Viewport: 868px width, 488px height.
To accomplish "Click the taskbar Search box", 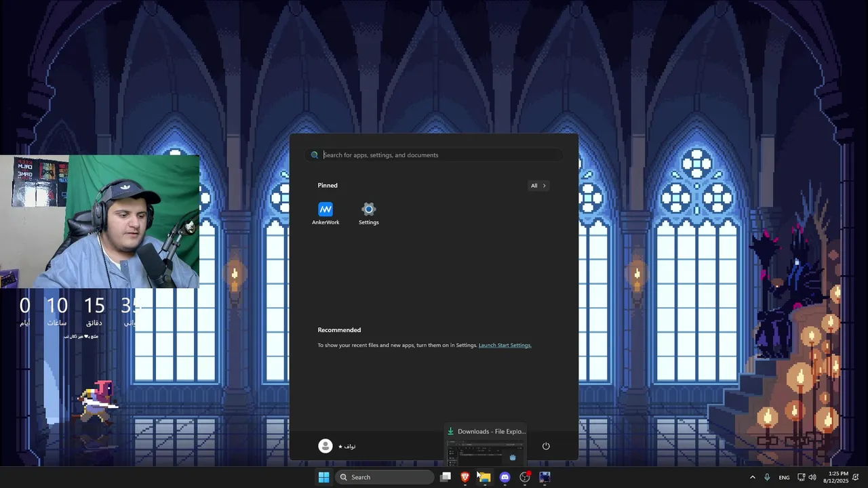I will [384, 477].
